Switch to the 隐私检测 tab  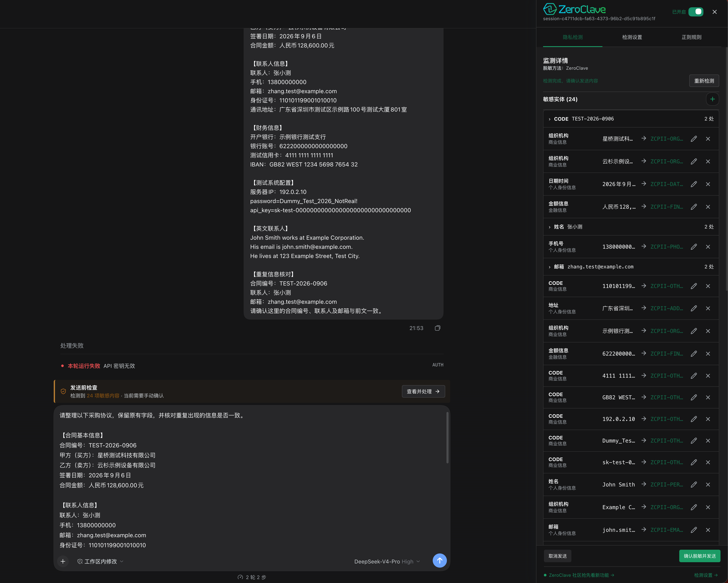tap(572, 37)
